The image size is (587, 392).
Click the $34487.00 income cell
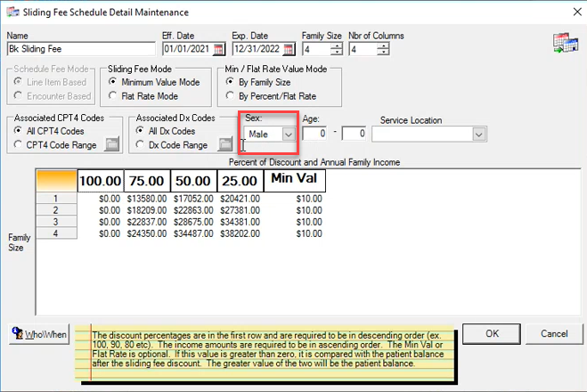click(193, 233)
